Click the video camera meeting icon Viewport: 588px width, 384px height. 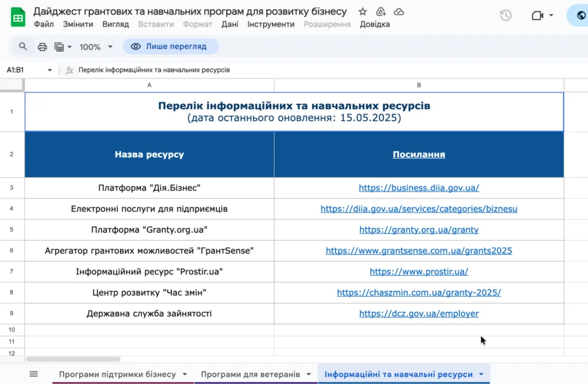(x=537, y=16)
